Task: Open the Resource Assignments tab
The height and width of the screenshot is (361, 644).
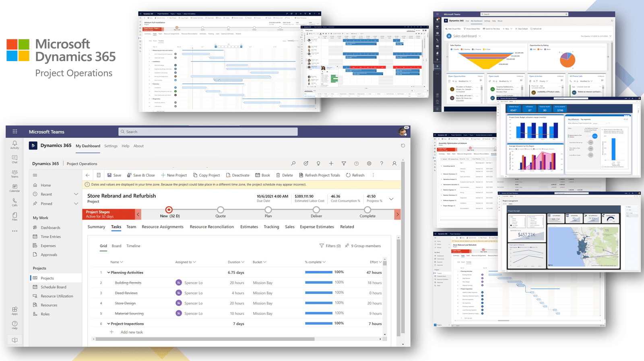Action: [163, 227]
